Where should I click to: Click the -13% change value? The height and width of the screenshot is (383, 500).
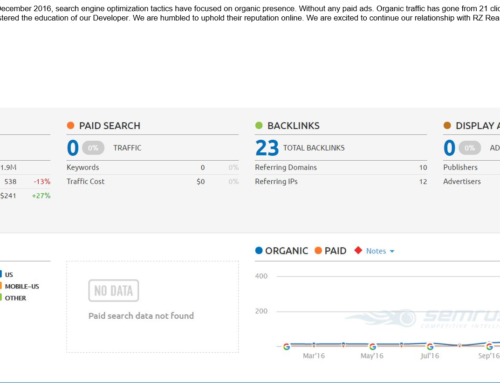[x=42, y=182]
